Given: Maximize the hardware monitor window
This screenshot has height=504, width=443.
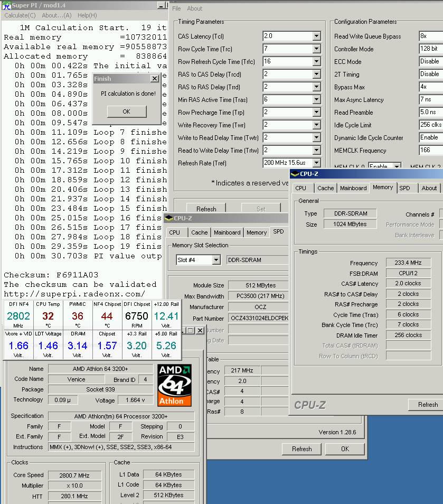Looking at the screenshot, I should click(x=191, y=330).
